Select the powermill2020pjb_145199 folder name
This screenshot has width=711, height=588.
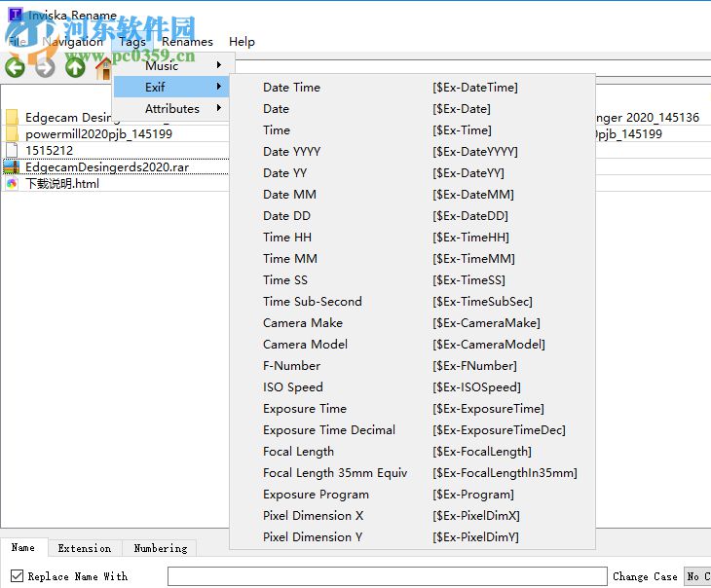pos(98,134)
